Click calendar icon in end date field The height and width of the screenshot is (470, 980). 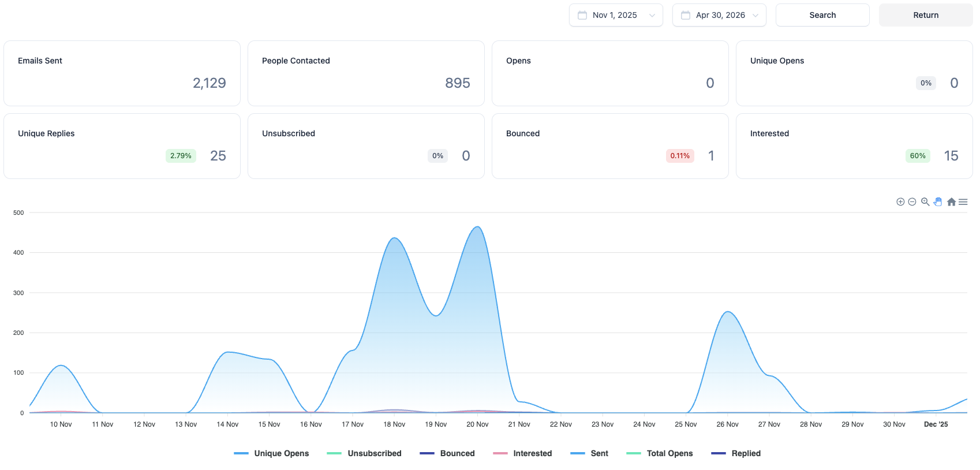tap(686, 15)
